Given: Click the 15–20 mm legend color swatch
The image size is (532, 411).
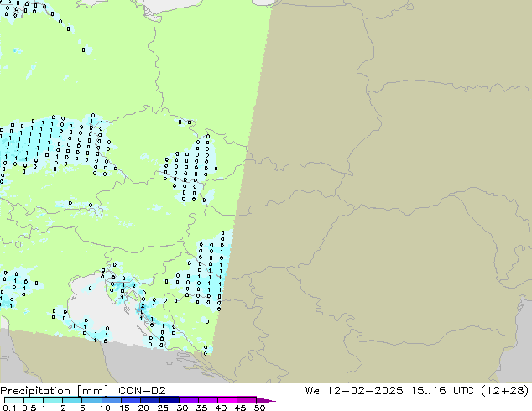Looking at the screenshot, I should (131, 400).
